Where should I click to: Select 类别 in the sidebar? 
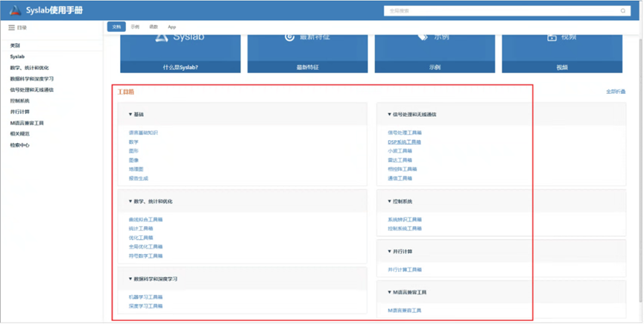[15, 45]
